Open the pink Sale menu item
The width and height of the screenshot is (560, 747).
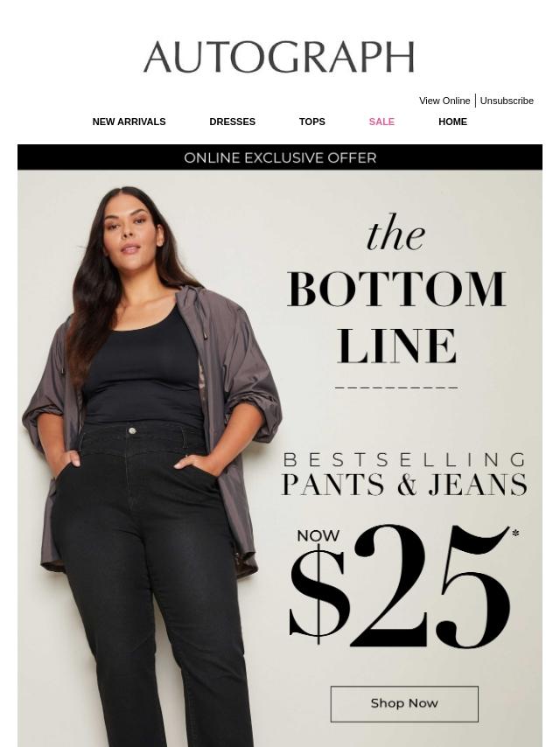381,122
